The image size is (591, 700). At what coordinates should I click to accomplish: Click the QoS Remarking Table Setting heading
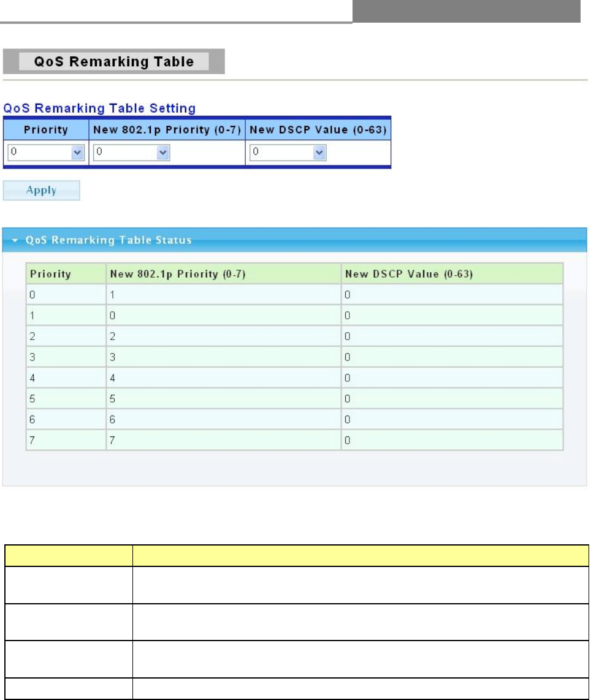tap(99, 108)
